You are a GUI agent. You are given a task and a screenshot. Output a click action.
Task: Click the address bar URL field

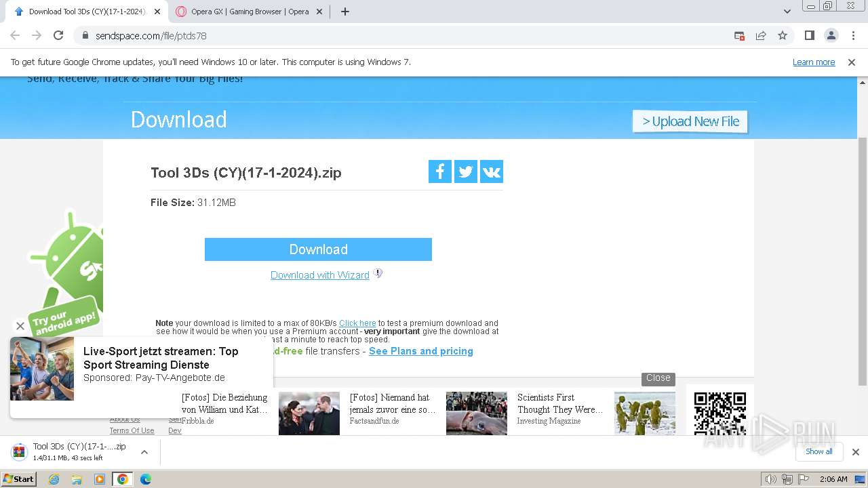407,35
